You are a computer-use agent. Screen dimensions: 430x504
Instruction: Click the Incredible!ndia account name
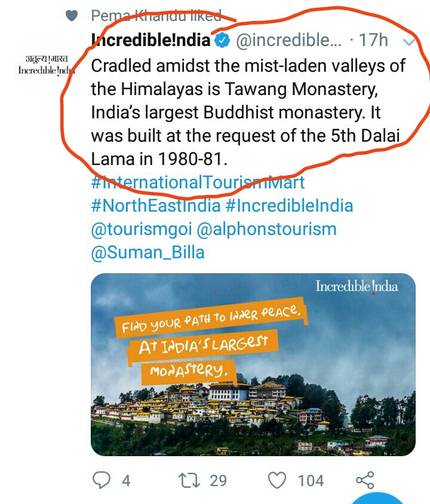(x=150, y=40)
